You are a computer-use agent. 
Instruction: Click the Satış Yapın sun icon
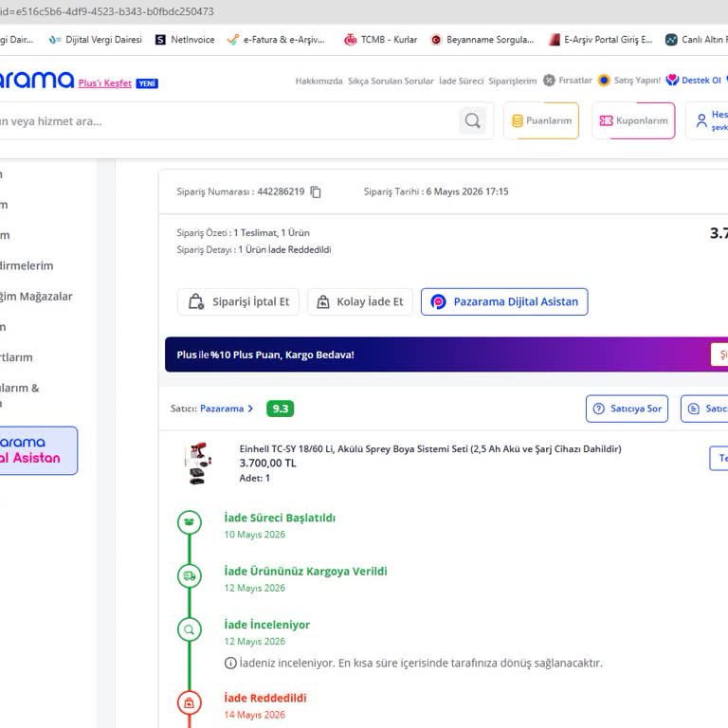coord(604,81)
